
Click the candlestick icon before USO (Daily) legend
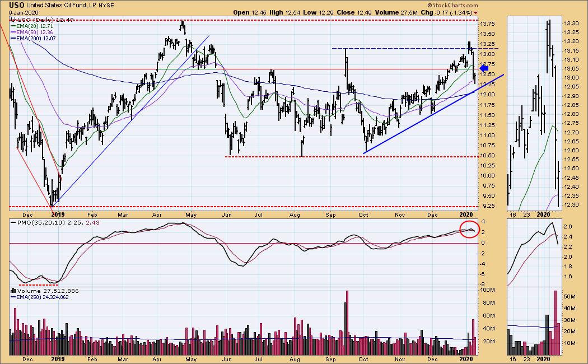tap(13, 20)
